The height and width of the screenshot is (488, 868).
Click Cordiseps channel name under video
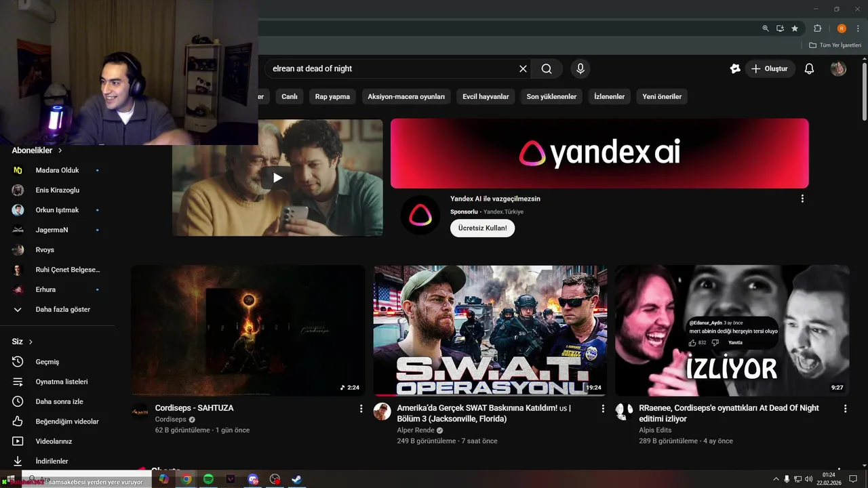pyautogui.click(x=170, y=420)
